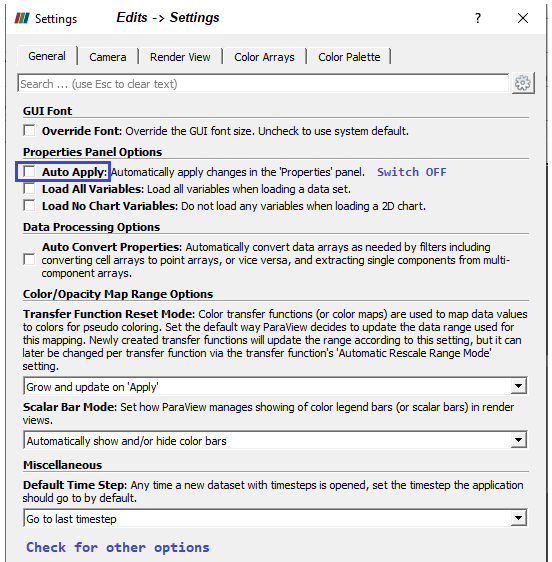The height and width of the screenshot is (562, 552).
Task: Click the 'Default Time Step' label
Action: pyautogui.click(x=75, y=485)
